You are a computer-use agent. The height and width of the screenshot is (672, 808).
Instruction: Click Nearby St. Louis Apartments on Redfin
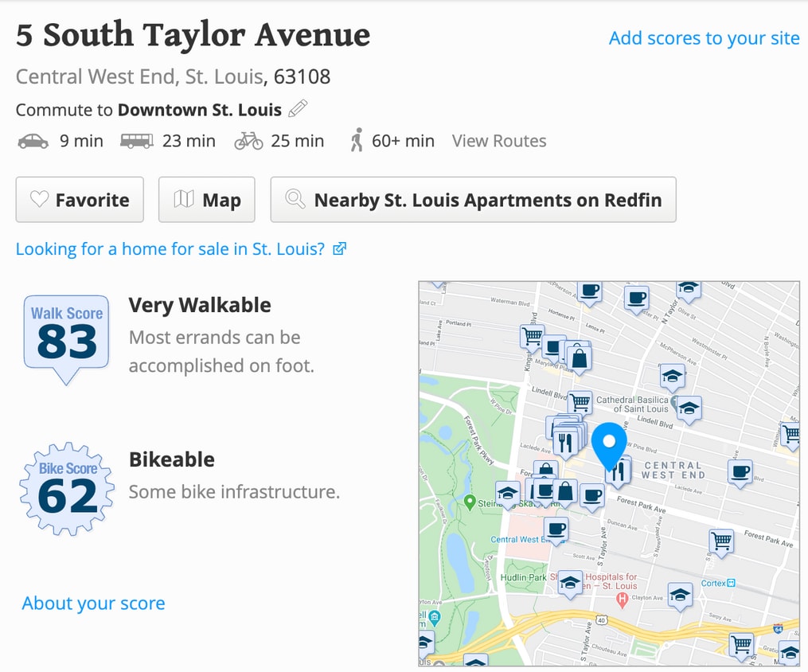pyautogui.click(x=473, y=200)
